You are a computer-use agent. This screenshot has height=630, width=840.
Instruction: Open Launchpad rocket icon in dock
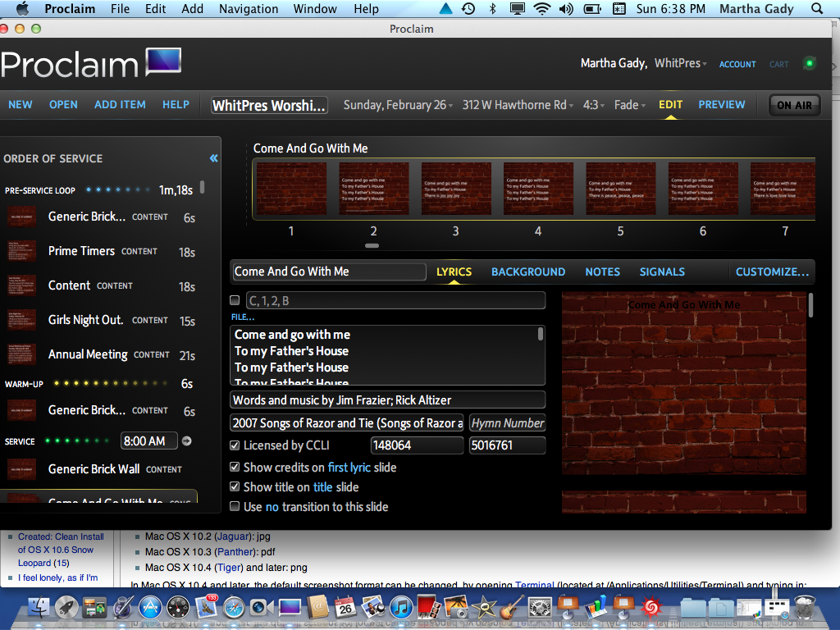66,608
